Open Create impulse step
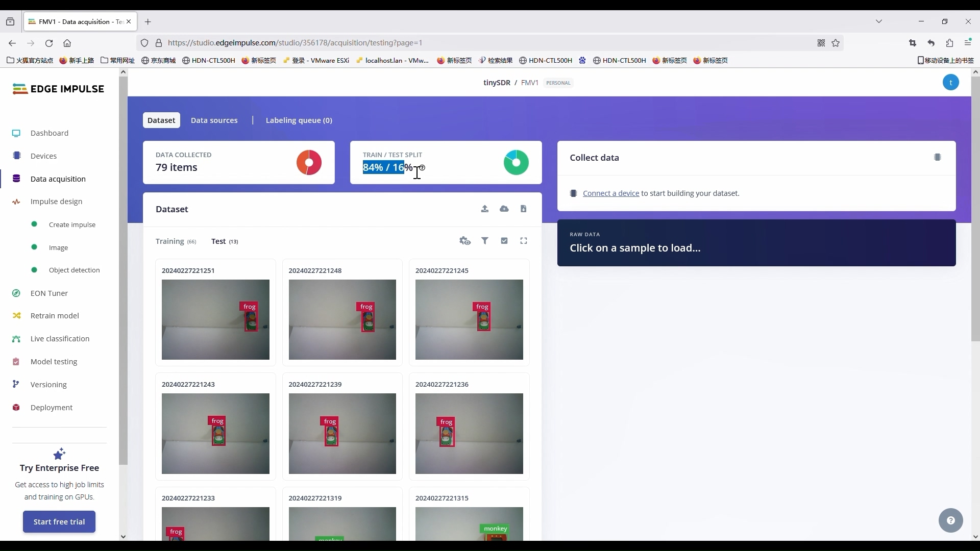Image resolution: width=980 pixels, height=551 pixels. [72, 224]
